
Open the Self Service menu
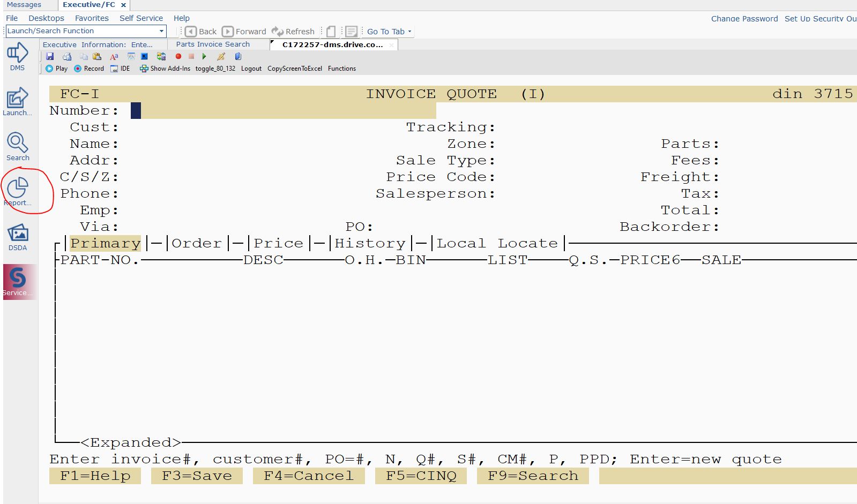pos(141,18)
